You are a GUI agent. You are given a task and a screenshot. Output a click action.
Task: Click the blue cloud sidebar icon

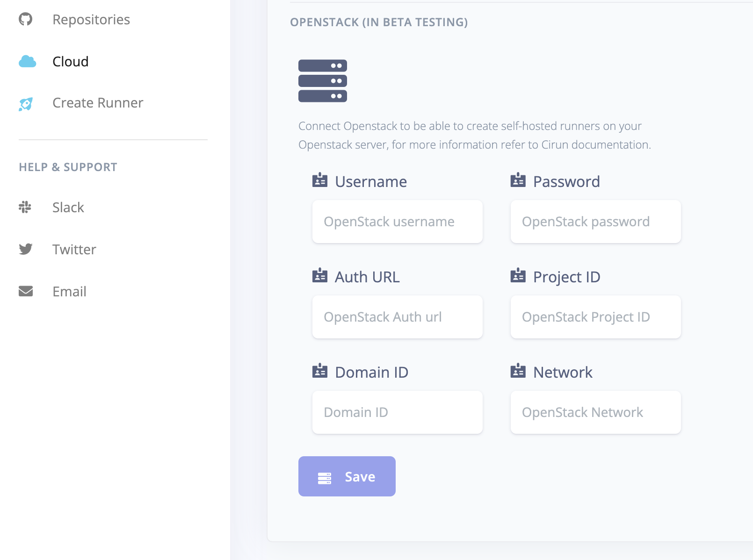click(27, 61)
